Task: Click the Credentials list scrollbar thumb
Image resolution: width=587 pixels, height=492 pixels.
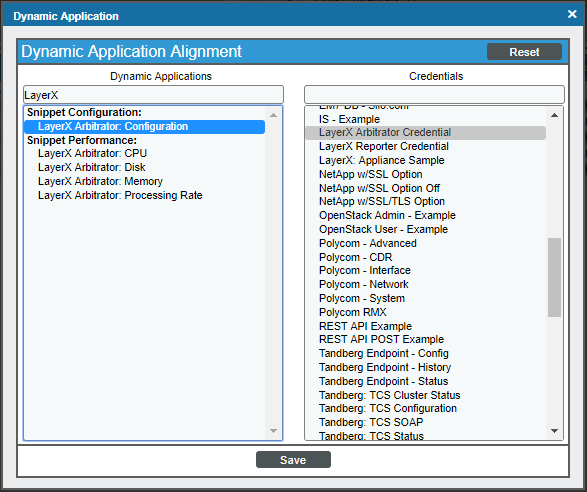Action: pos(554,277)
